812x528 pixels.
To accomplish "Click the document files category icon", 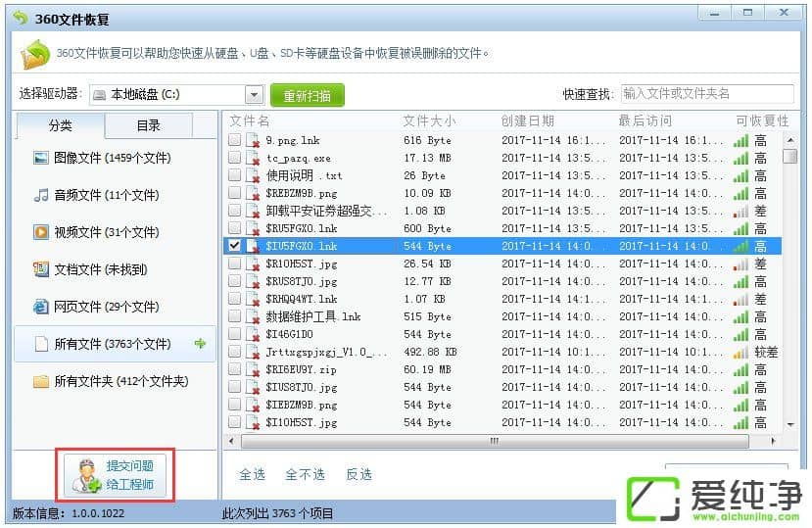I will click(41, 269).
